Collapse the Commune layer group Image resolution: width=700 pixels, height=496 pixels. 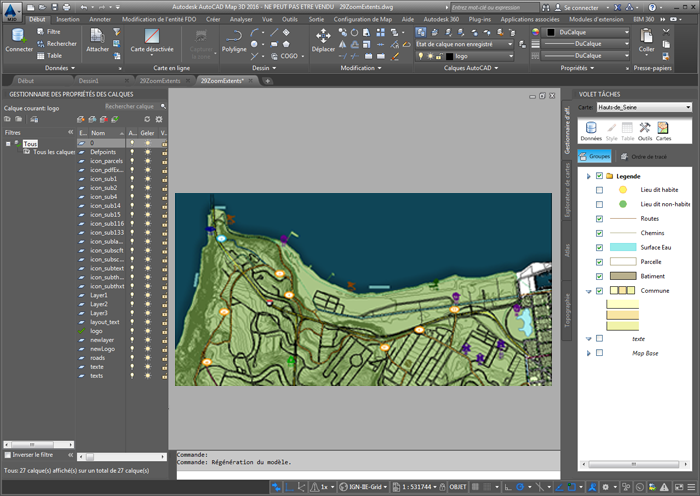(x=589, y=291)
